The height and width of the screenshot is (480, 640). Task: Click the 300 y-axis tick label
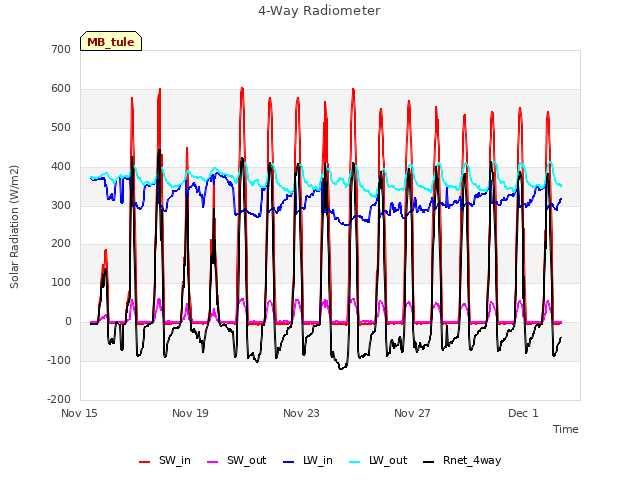pyautogui.click(x=61, y=205)
